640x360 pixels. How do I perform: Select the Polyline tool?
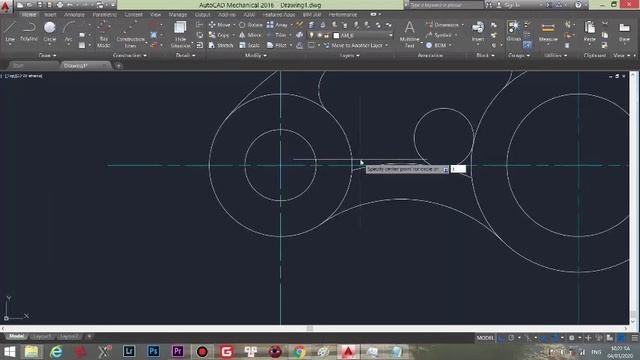[x=29, y=32]
